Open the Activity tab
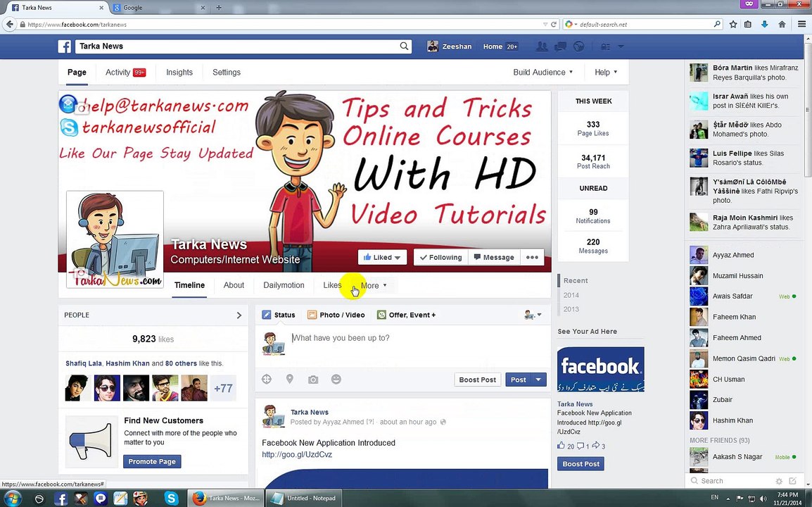812x507 pixels. (x=125, y=72)
